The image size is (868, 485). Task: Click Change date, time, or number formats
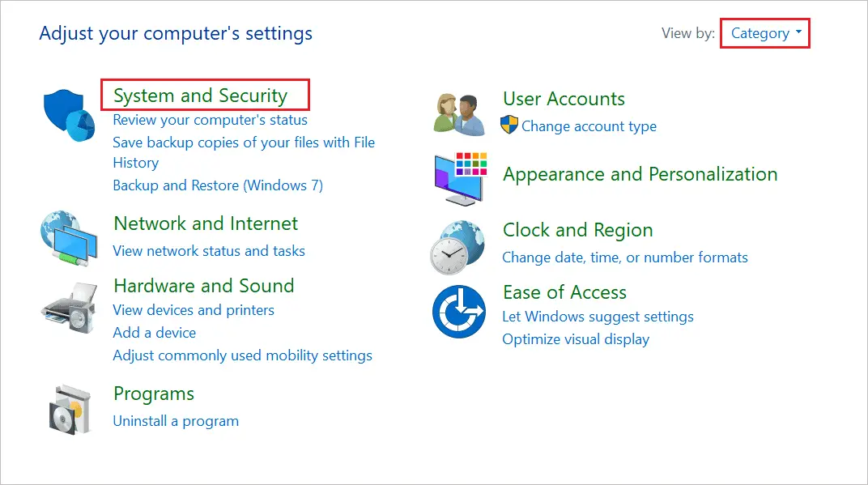[625, 257]
